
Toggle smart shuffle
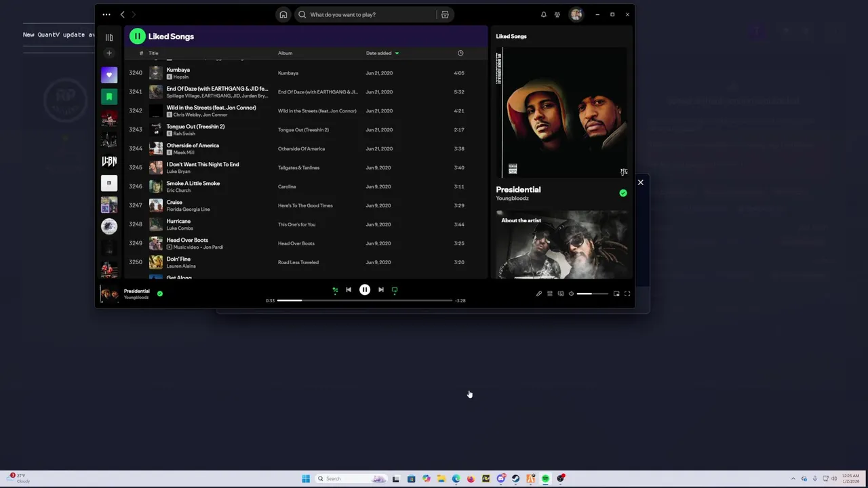[335, 290]
